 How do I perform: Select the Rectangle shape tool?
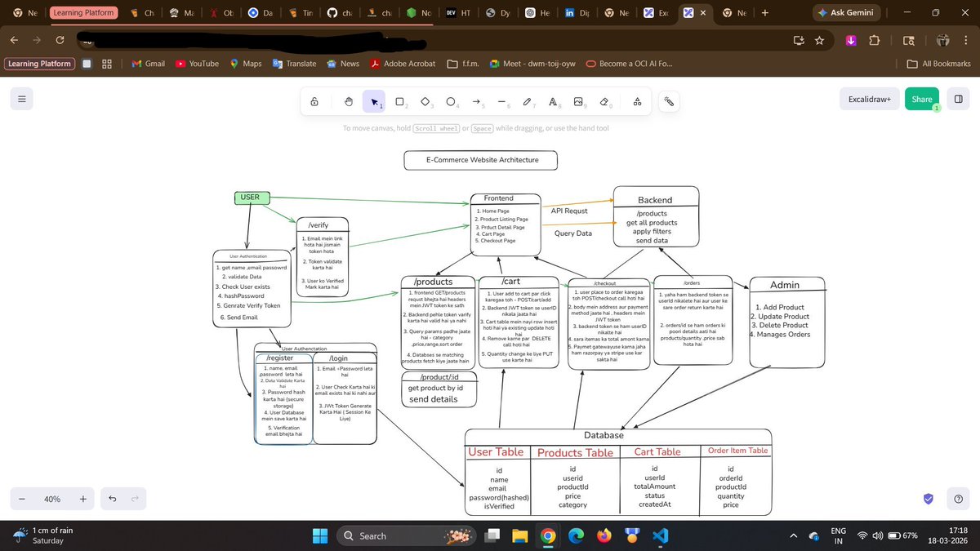click(400, 102)
